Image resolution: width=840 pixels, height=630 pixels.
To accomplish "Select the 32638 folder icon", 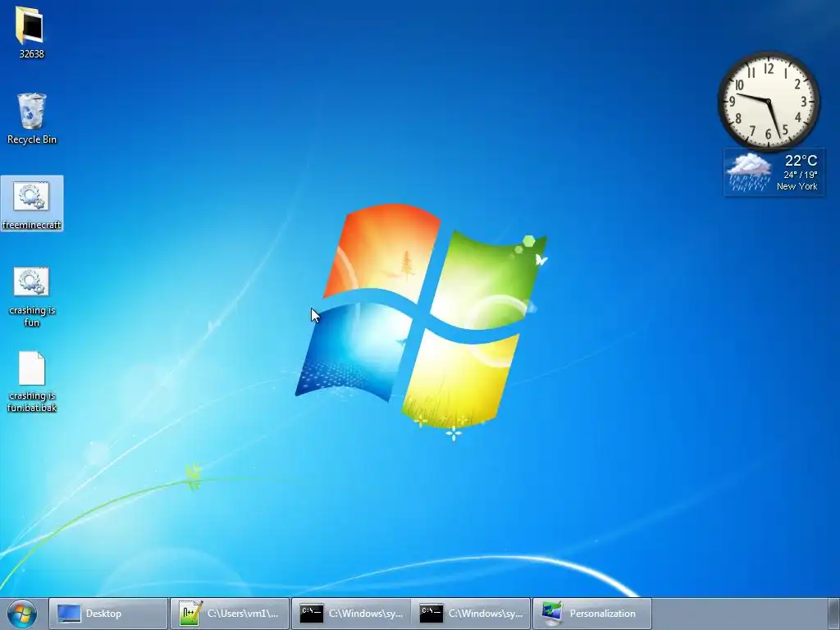I will tap(31, 25).
